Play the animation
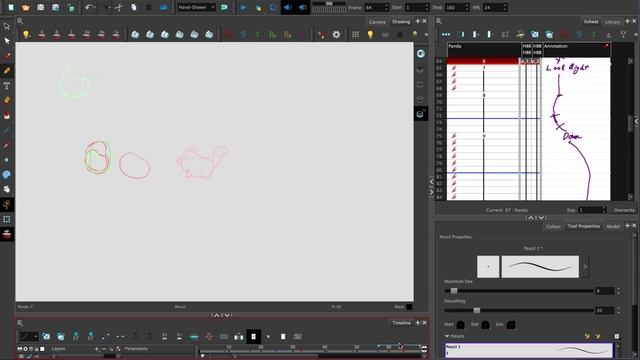Viewport: 640px width, 360px height. tap(243, 7)
